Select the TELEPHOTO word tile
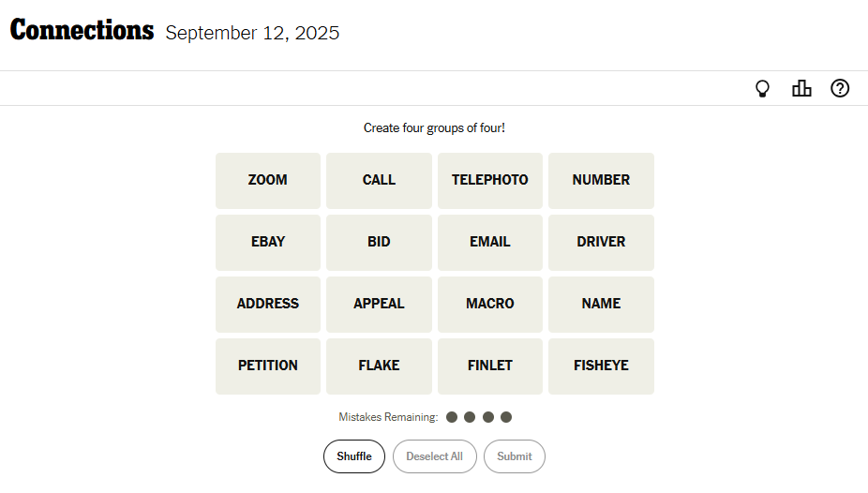Viewport: 868px width, 493px height. [489, 180]
